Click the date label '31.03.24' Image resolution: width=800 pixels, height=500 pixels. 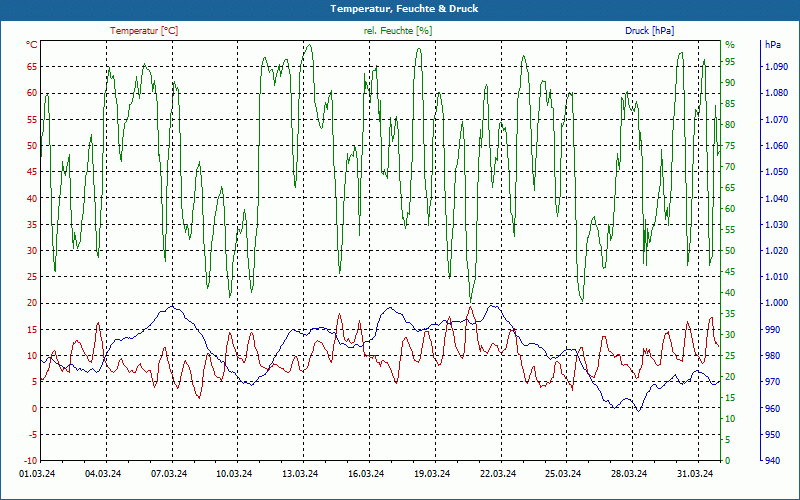point(695,474)
